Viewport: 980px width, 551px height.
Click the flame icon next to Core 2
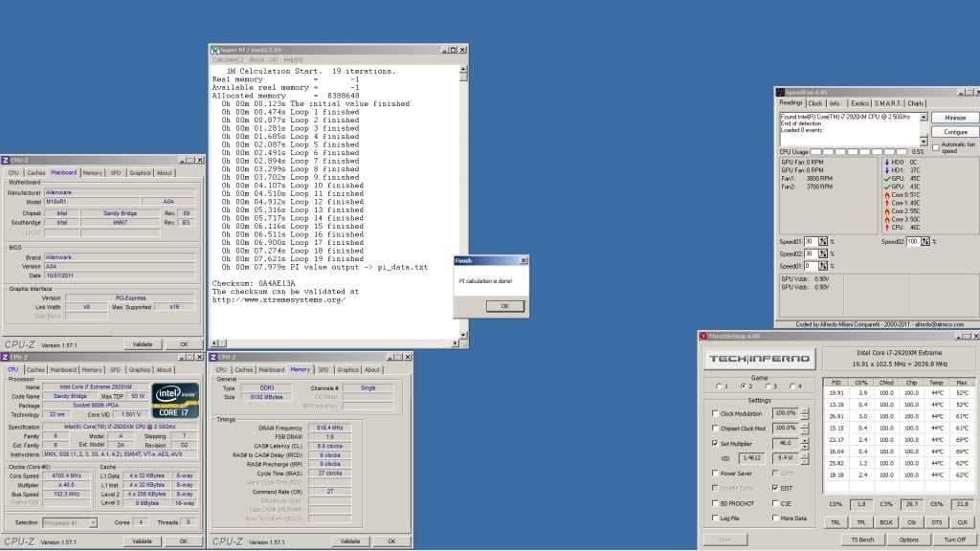[x=887, y=211]
